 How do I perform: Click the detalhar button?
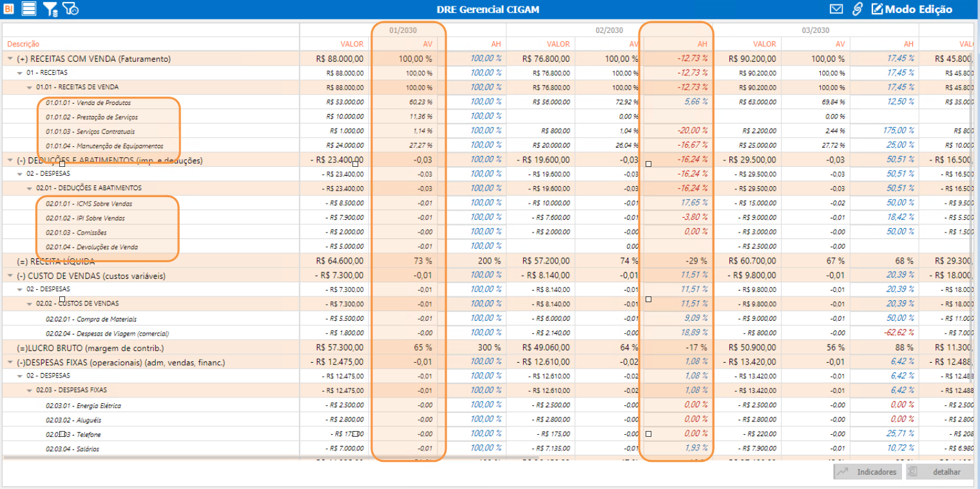939,472
